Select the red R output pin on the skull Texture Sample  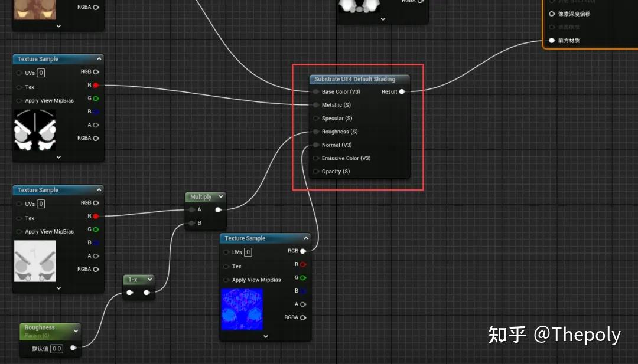tap(95, 84)
